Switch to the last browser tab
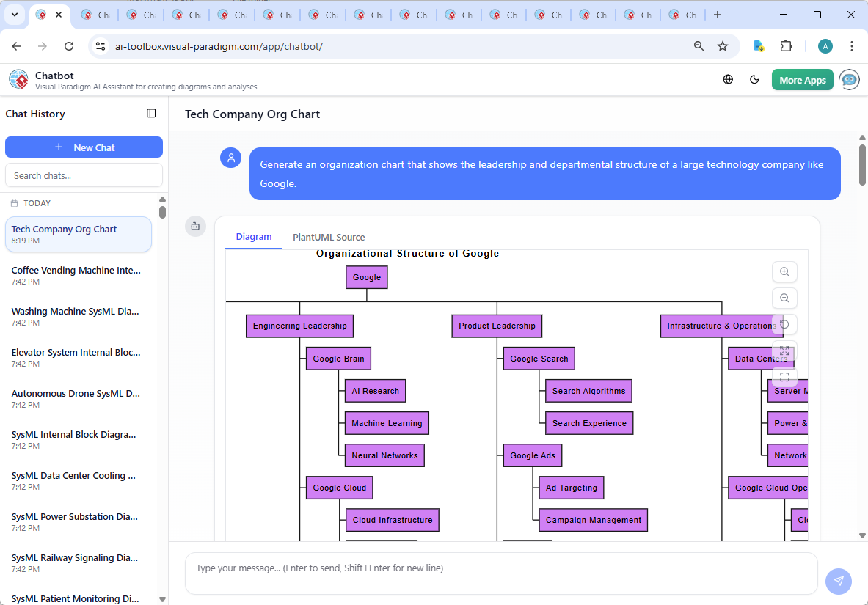Screen dimensions: 868x605 (x=682, y=15)
